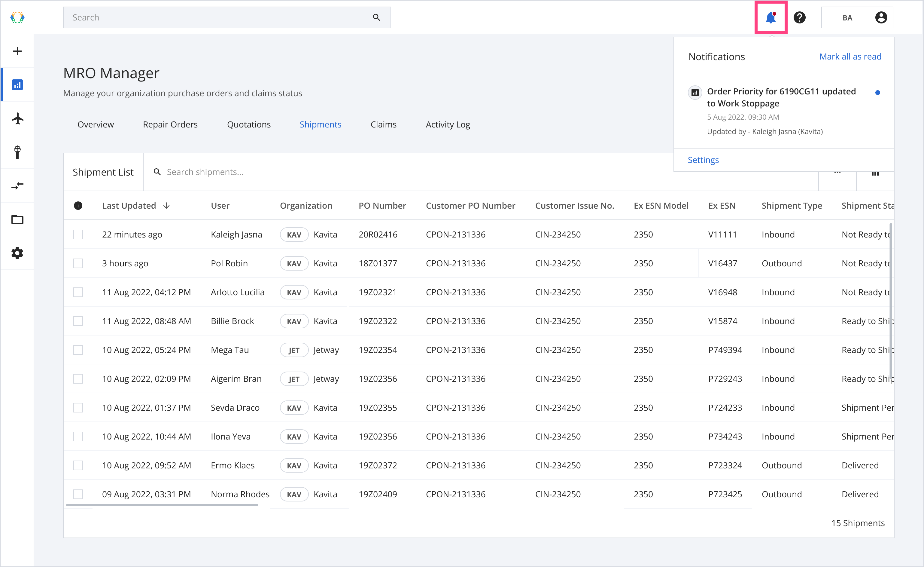Click Ex ESN value P749394

(x=725, y=350)
